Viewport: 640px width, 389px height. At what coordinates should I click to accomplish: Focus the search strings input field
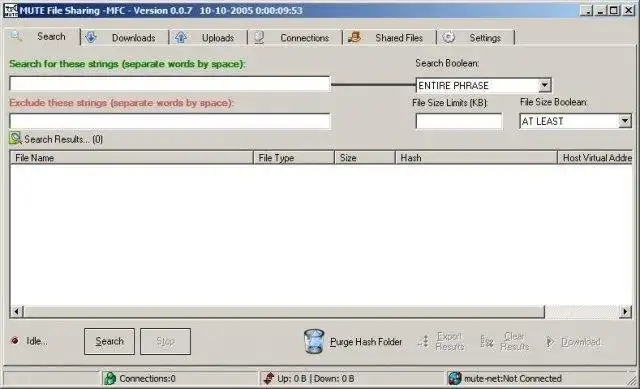coord(170,84)
